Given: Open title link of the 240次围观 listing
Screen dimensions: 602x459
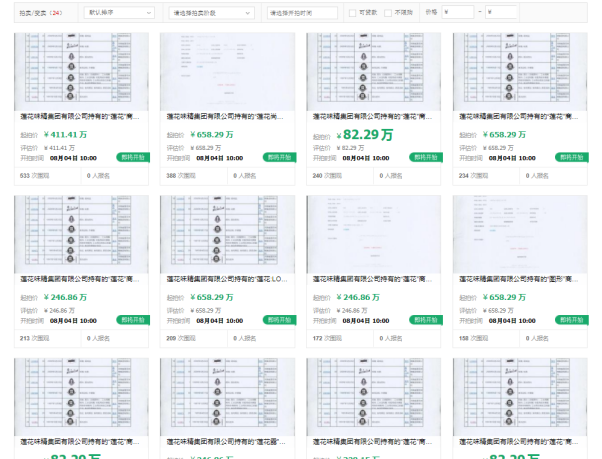Looking at the screenshot, I should [372, 116].
